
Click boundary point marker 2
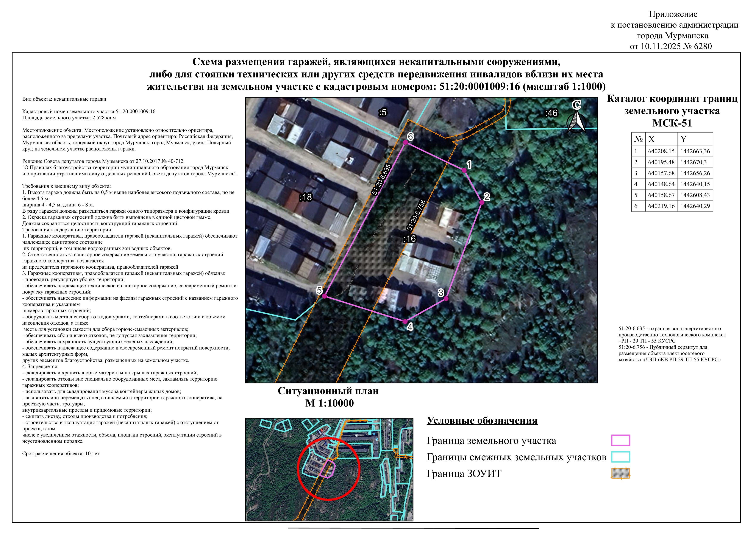pos(481,203)
